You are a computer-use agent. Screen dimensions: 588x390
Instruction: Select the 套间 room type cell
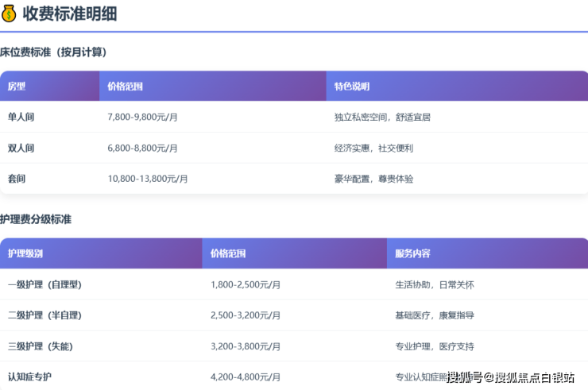(x=17, y=179)
